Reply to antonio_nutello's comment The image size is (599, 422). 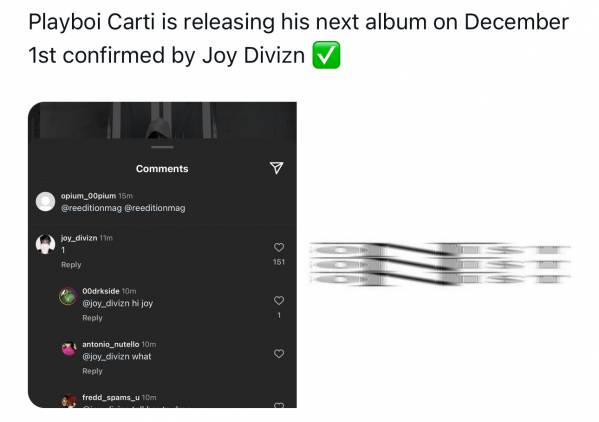[92, 371]
